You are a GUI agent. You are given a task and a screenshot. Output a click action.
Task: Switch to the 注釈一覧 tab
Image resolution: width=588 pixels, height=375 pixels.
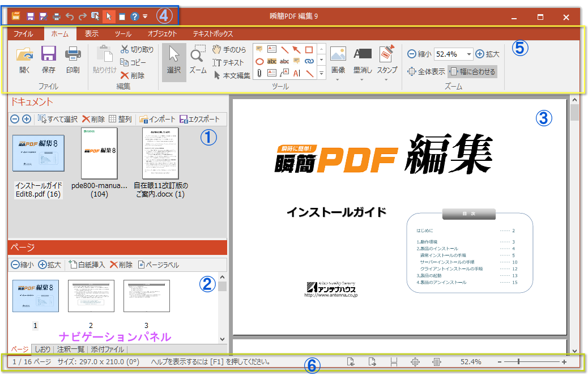click(70, 349)
